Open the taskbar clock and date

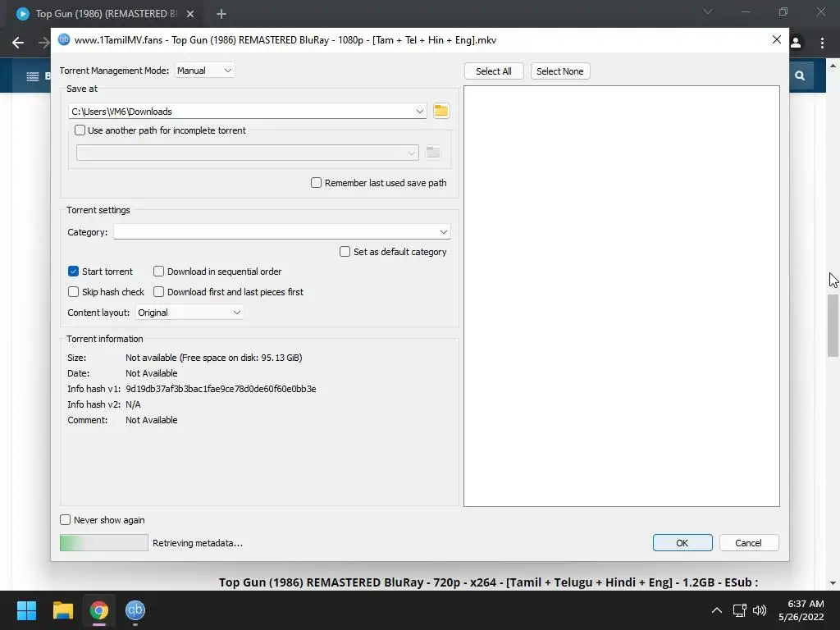point(801,610)
